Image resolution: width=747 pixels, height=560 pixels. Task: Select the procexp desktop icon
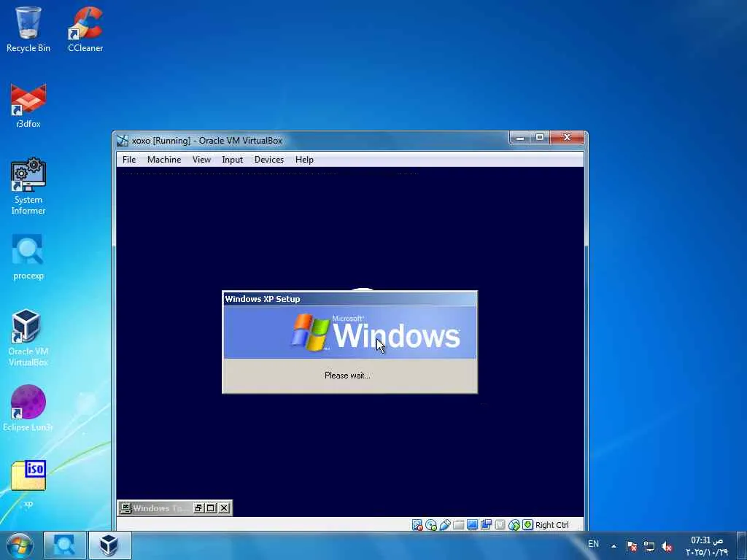click(28, 257)
